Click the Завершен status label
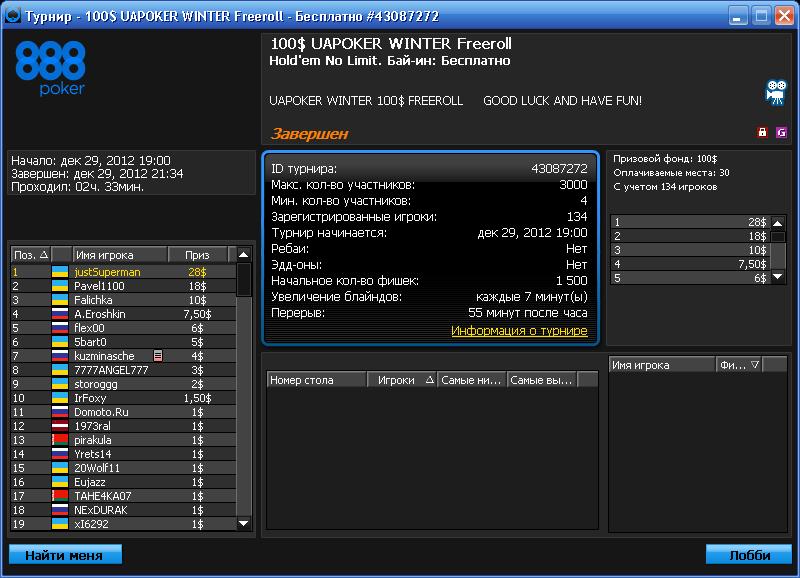800x578 pixels. pos(309,134)
